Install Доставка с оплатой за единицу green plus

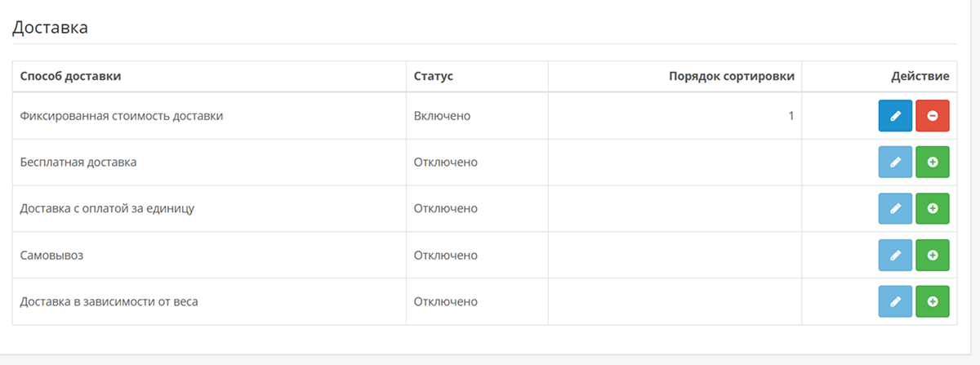coord(933,209)
